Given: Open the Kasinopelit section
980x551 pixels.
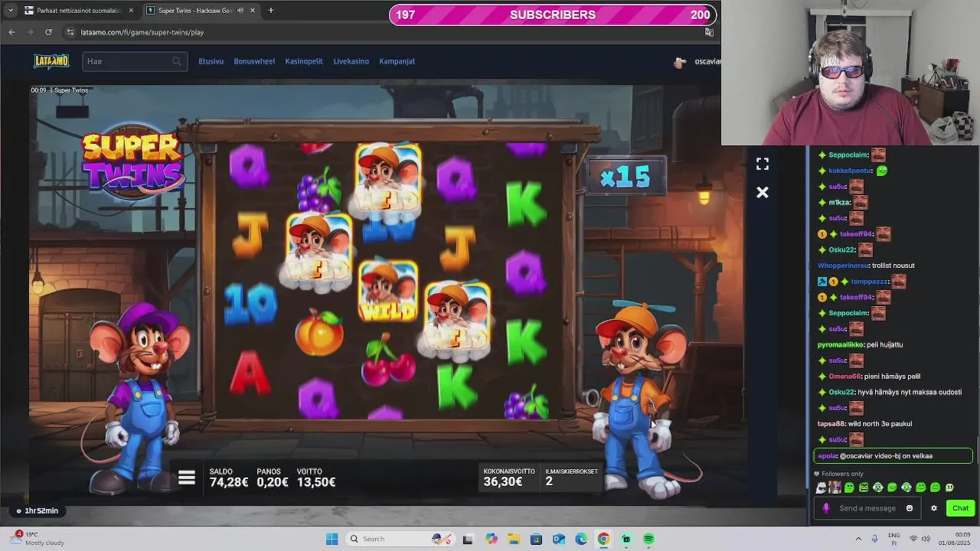Looking at the screenshot, I should point(304,61).
